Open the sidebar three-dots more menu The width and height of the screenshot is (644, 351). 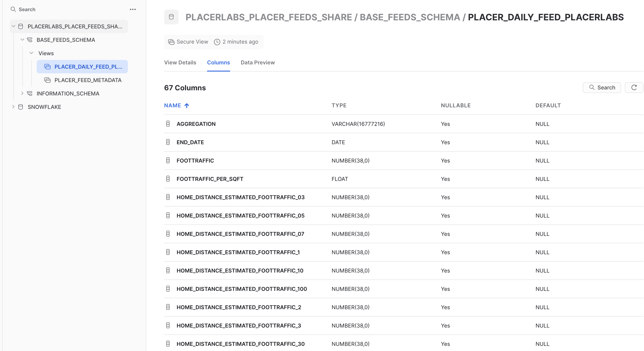point(133,9)
